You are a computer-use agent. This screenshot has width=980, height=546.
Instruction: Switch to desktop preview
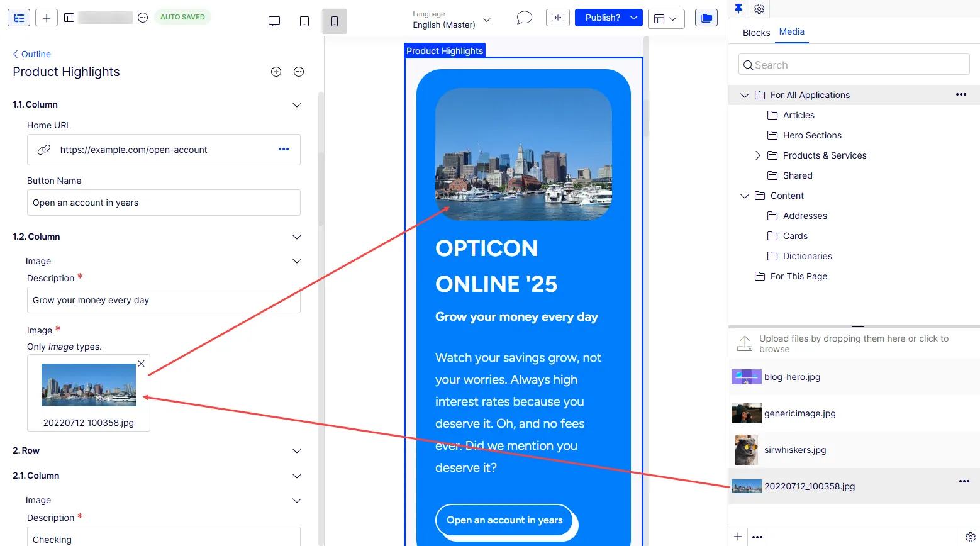[274, 21]
